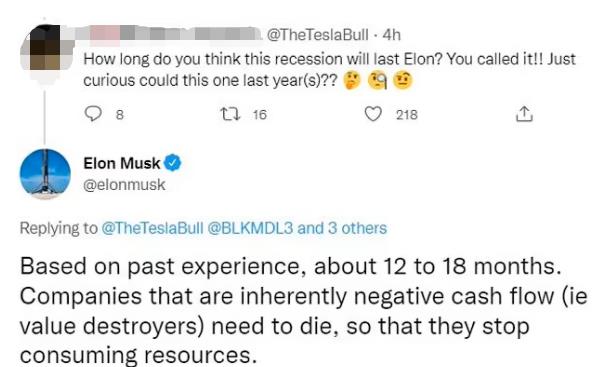Like the tweet via the heart icon

pos(373,114)
